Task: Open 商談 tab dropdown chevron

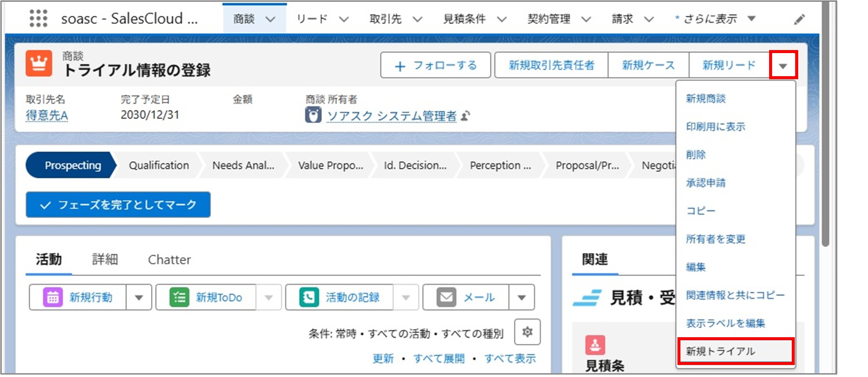Action: coord(270,19)
